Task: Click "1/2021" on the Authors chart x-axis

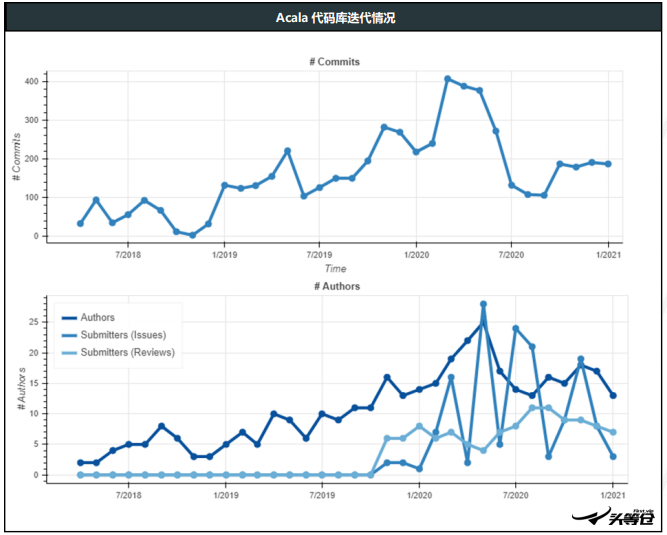Action: coord(613,495)
